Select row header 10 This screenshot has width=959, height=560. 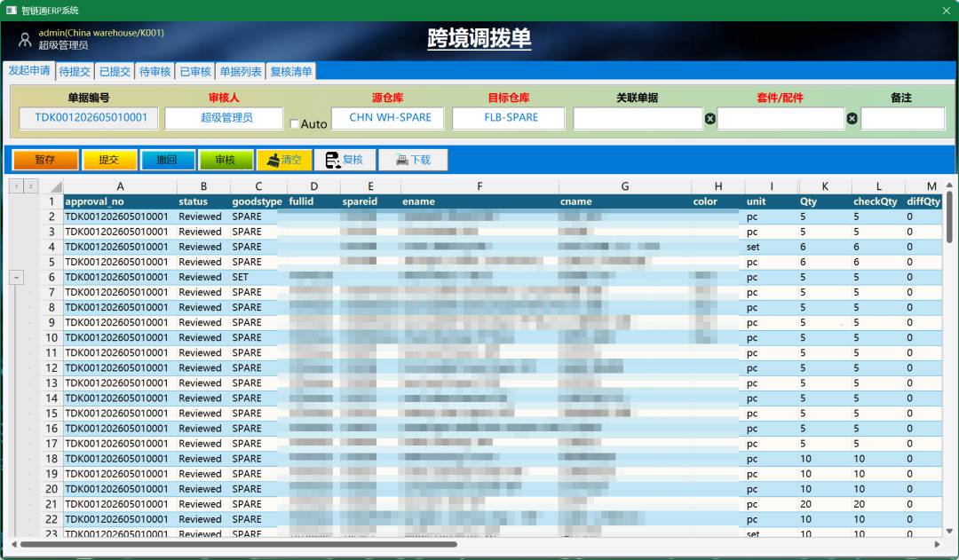point(52,337)
